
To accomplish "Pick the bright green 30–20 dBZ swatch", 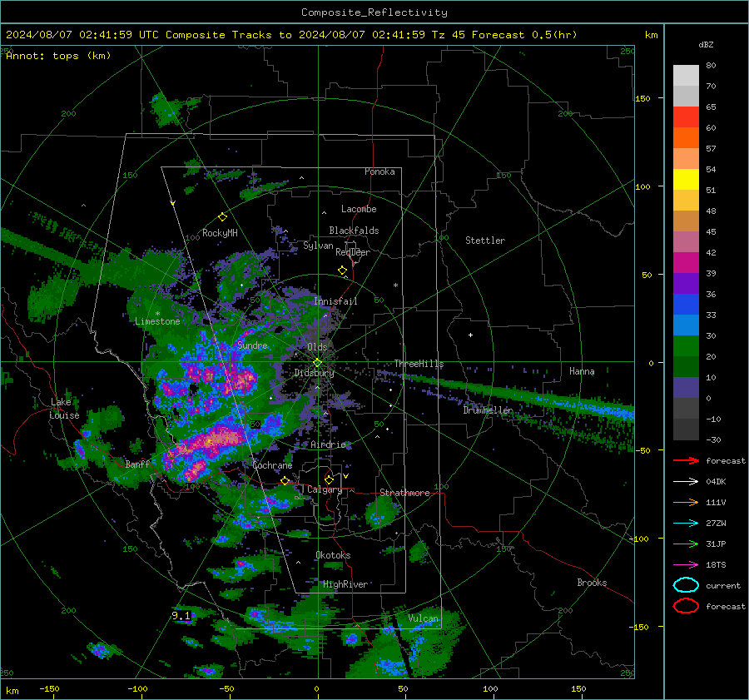I will coord(686,345).
